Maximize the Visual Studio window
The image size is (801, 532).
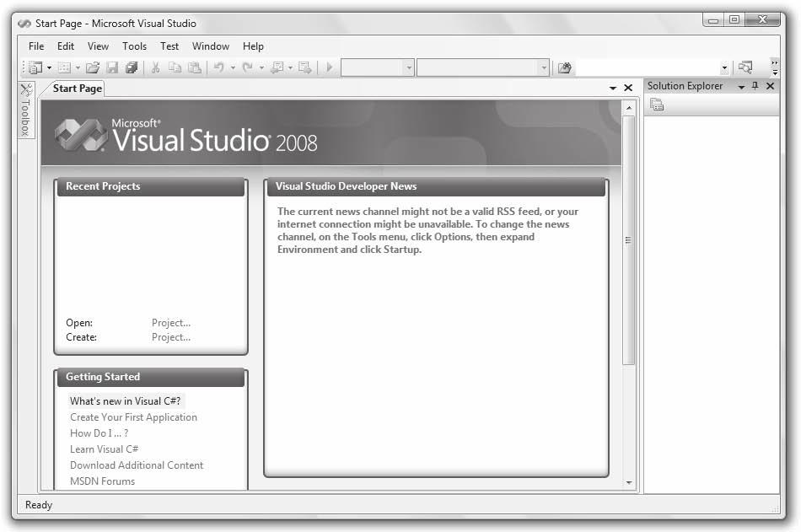pos(734,20)
